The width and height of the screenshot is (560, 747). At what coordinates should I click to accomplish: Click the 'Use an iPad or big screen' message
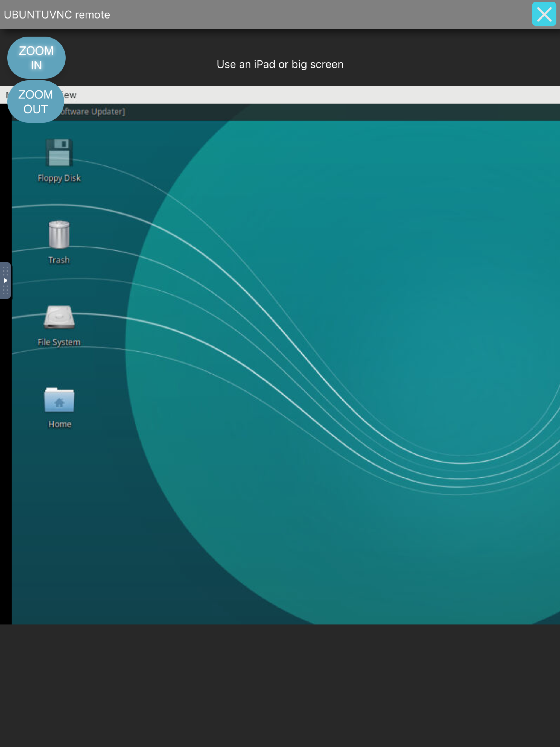(x=280, y=64)
